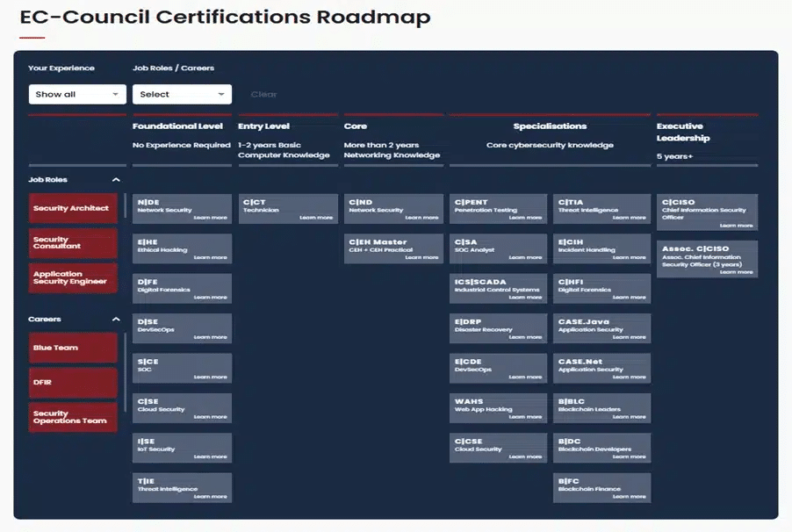
Task: Open the Select job roles dropdown
Action: point(182,94)
